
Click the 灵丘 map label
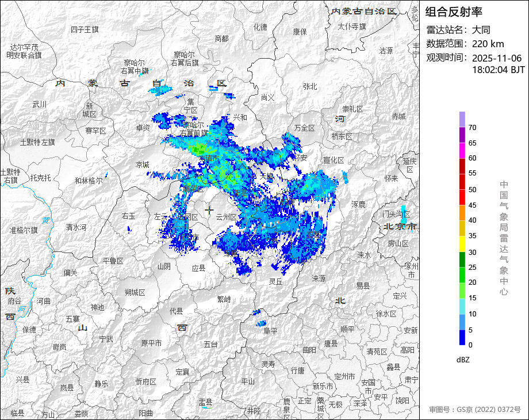(275, 281)
